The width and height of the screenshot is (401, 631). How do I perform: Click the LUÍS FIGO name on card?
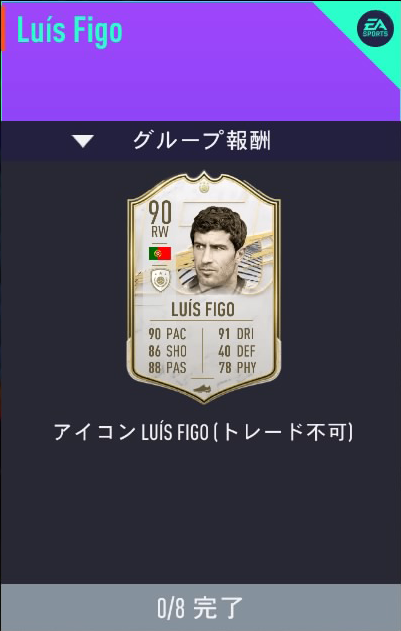pyautogui.click(x=203, y=309)
